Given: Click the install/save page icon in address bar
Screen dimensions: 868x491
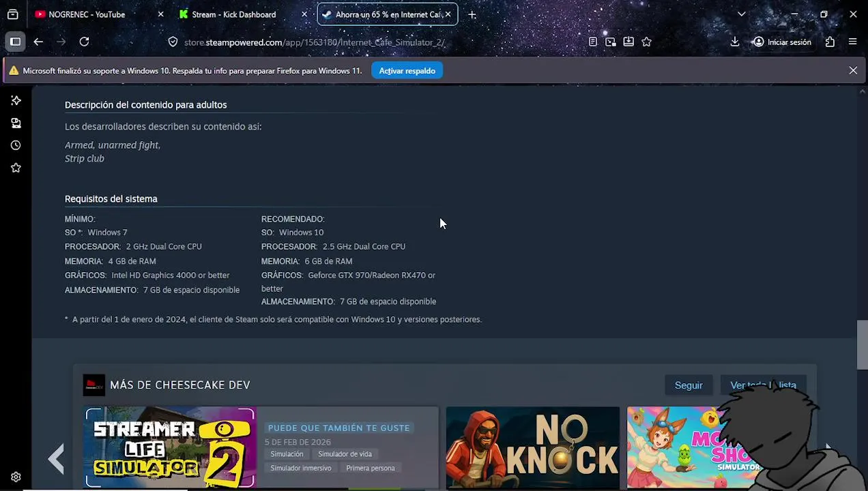Looking at the screenshot, I should click(628, 42).
